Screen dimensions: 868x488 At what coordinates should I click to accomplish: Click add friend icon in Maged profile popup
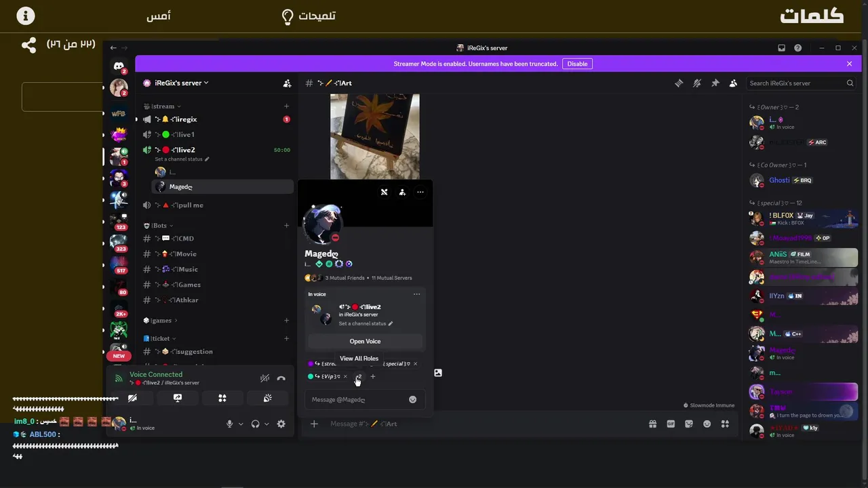pos(402,192)
